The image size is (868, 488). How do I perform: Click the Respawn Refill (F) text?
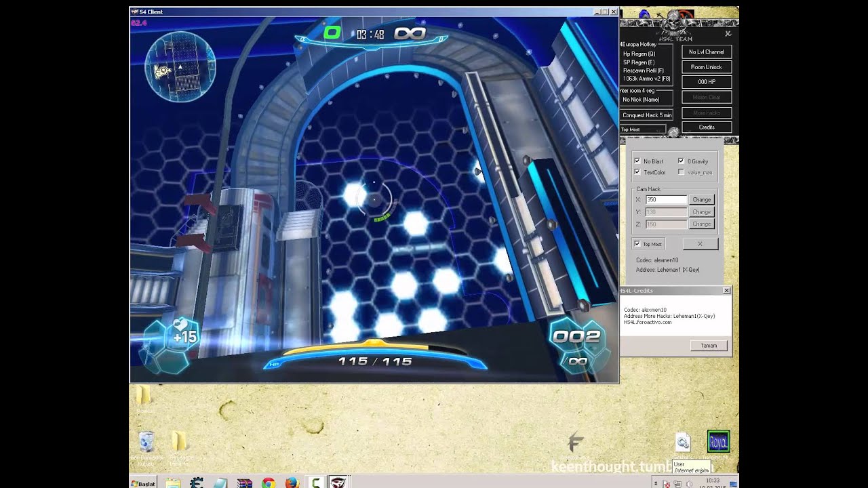644,70
